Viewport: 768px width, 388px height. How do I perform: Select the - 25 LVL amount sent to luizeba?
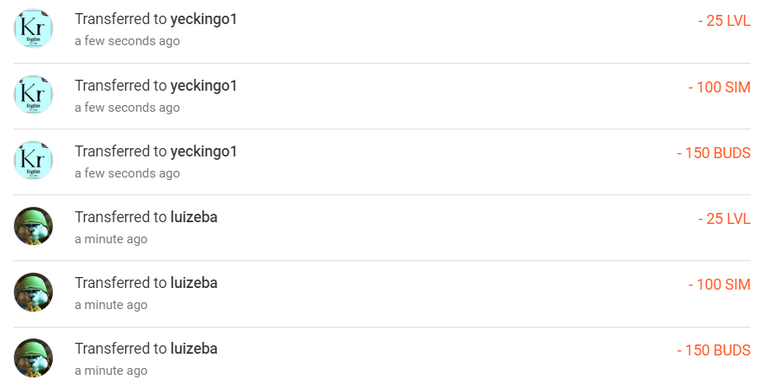[x=724, y=218]
